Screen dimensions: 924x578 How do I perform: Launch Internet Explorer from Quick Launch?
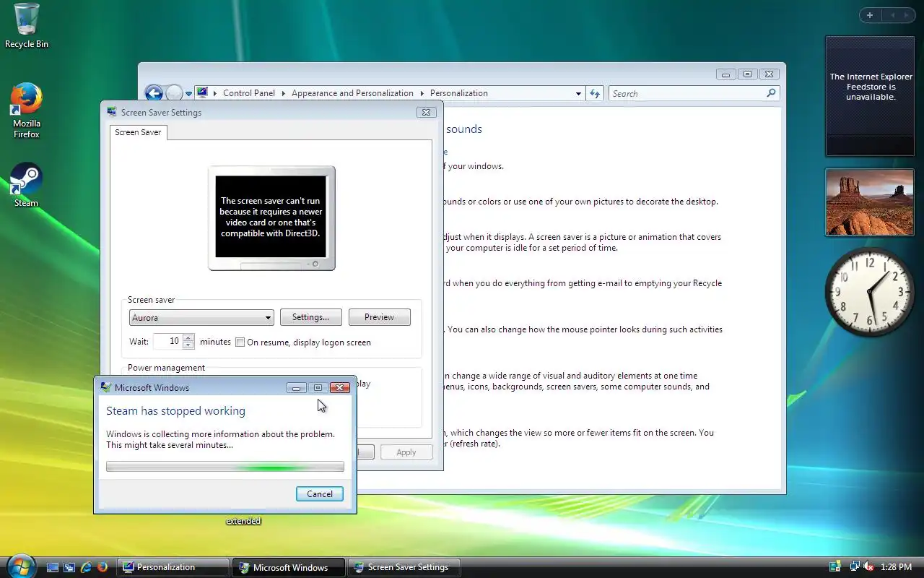click(86, 567)
